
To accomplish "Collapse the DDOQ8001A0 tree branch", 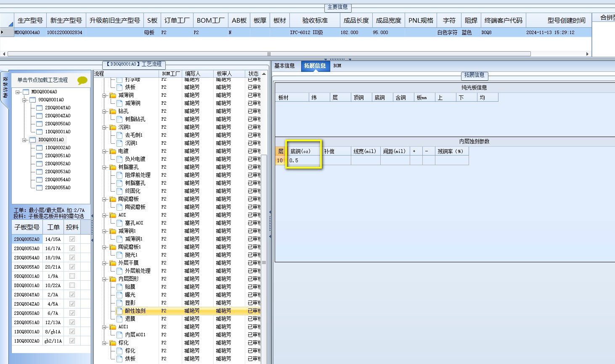I will point(25,140).
